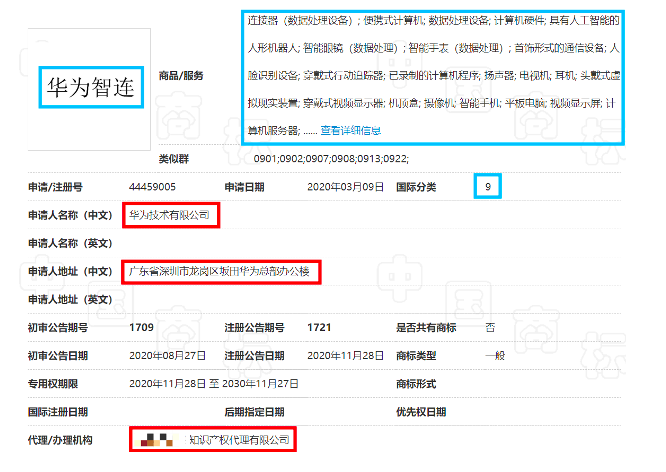Click the application date 2020年03月09日
666x472 pixels.
coord(345,187)
